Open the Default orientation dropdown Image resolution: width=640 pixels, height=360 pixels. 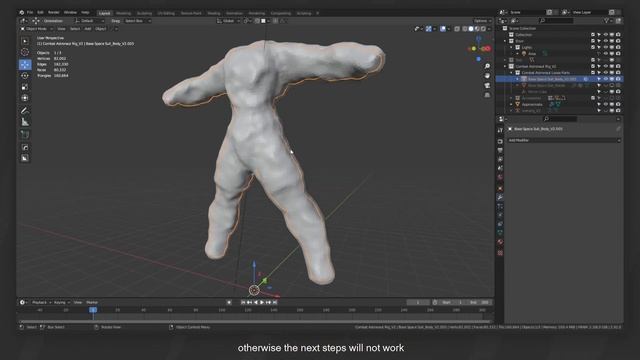(89, 21)
